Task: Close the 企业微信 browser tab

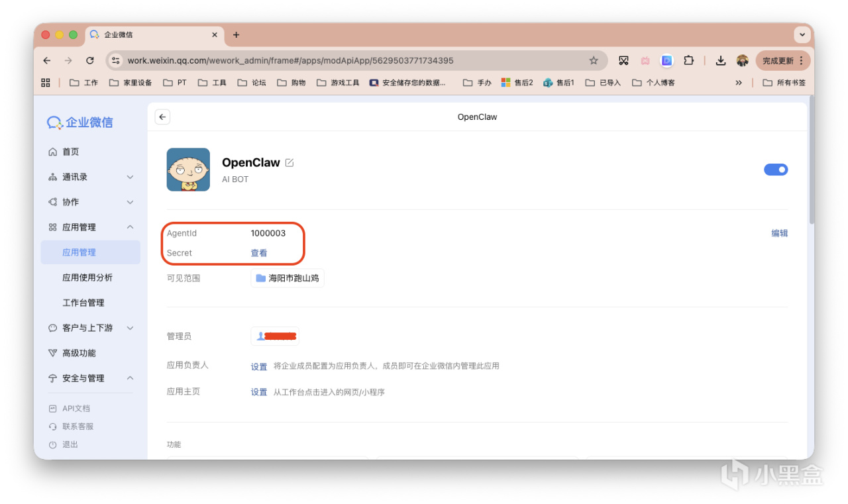Action: coord(215,34)
